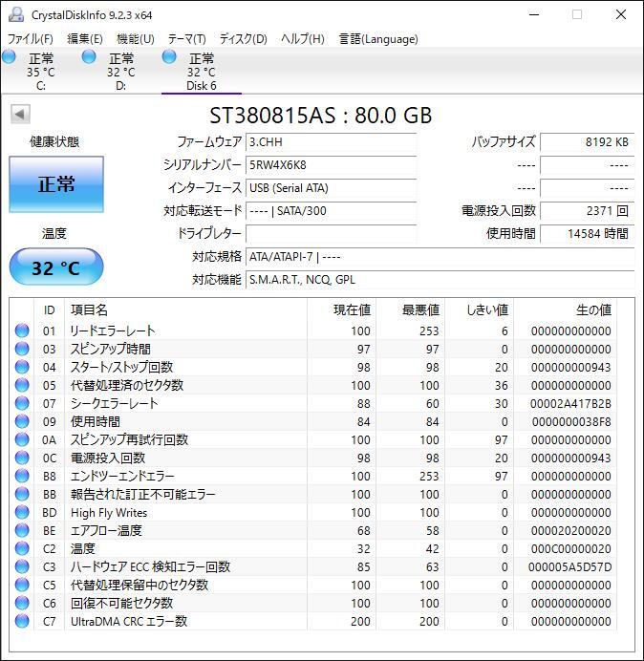The image size is (644, 661).
Task: Select the High Fly Writes row label
Action: pyautogui.click(x=109, y=512)
